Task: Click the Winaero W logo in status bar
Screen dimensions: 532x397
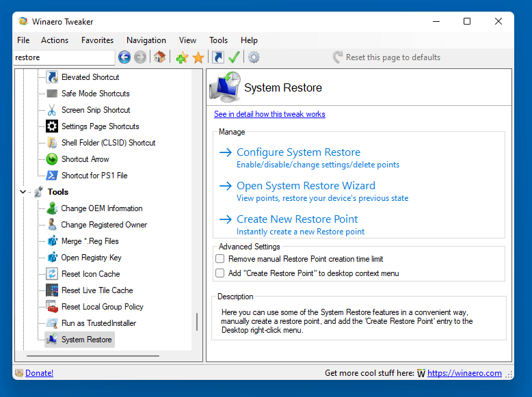Action: (x=421, y=373)
